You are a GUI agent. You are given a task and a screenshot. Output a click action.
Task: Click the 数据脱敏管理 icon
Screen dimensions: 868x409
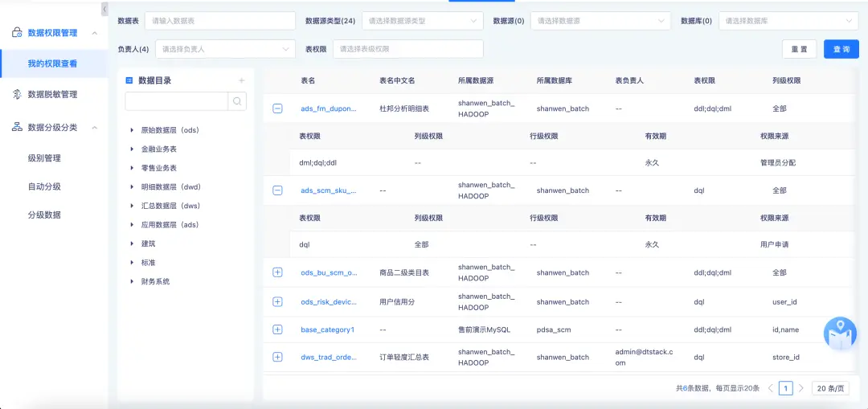17,95
